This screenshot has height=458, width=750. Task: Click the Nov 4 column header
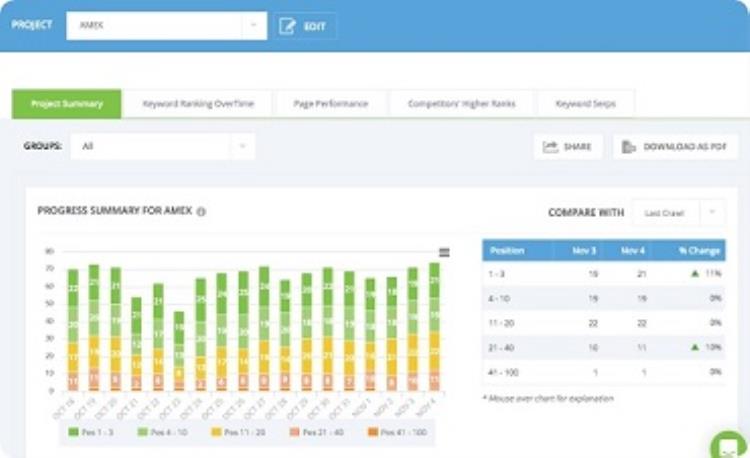pos(631,250)
